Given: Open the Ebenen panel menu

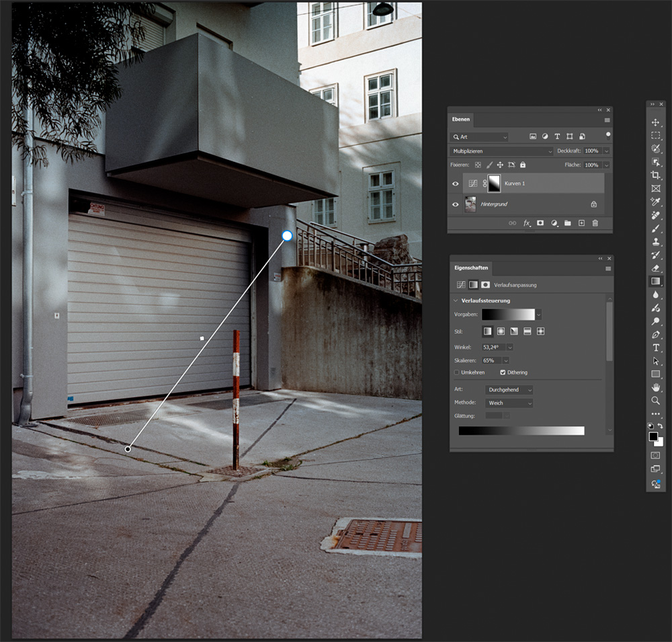Looking at the screenshot, I should pos(607,120).
